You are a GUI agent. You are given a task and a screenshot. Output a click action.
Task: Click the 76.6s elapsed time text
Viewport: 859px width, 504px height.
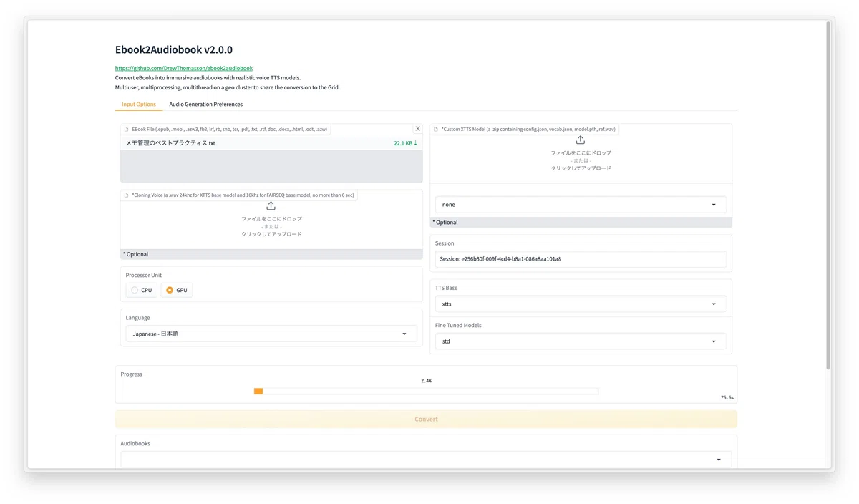[x=727, y=397]
